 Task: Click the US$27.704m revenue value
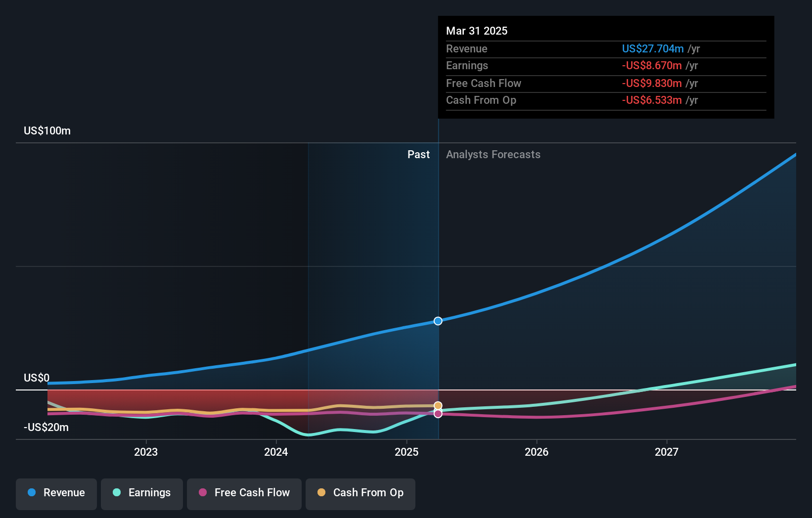pos(653,49)
